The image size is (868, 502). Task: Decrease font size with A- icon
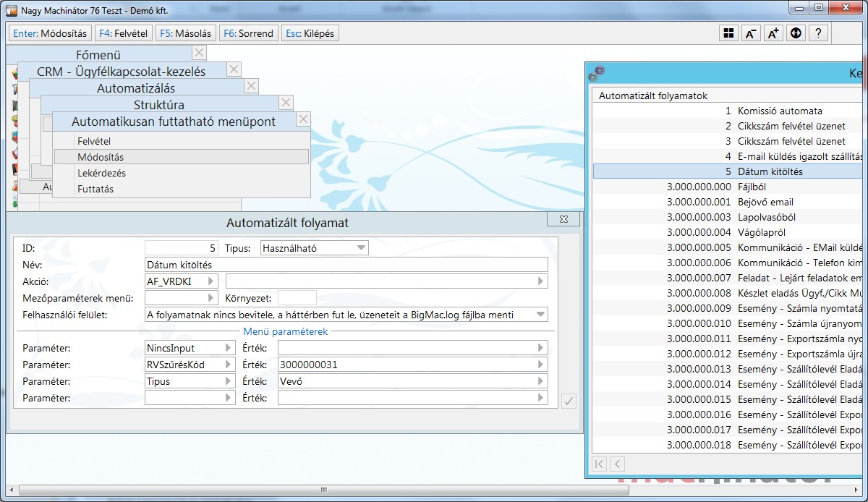point(751,33)
